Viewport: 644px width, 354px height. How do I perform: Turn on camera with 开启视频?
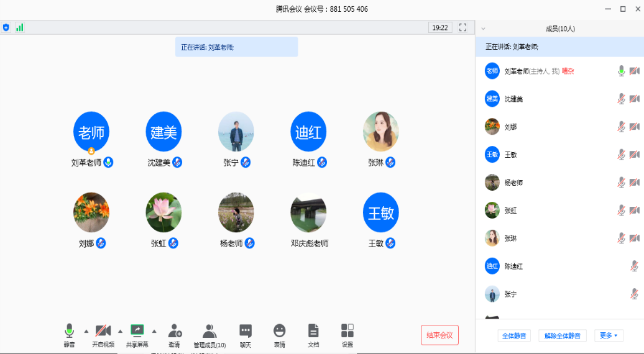click(103, 331)
